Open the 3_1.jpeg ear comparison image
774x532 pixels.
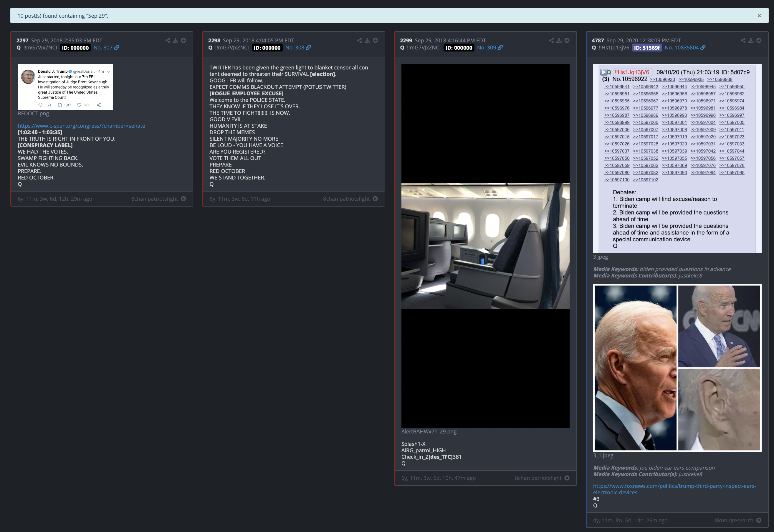point(677,368)
